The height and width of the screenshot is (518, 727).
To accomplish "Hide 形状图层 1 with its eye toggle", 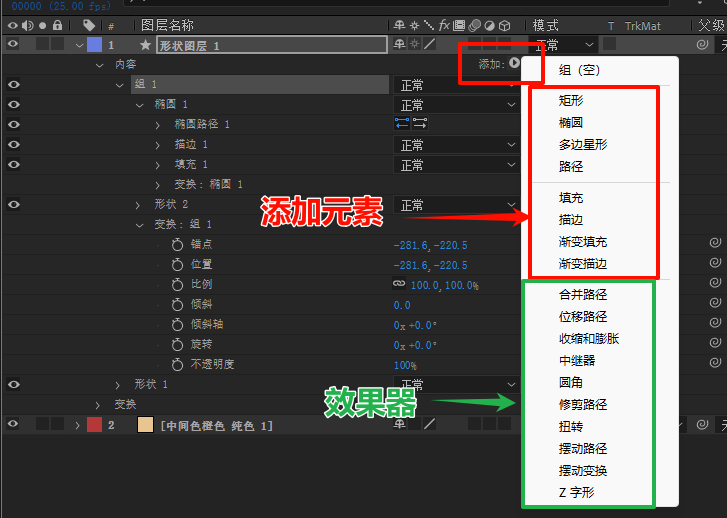I will [x=13, y=45].
